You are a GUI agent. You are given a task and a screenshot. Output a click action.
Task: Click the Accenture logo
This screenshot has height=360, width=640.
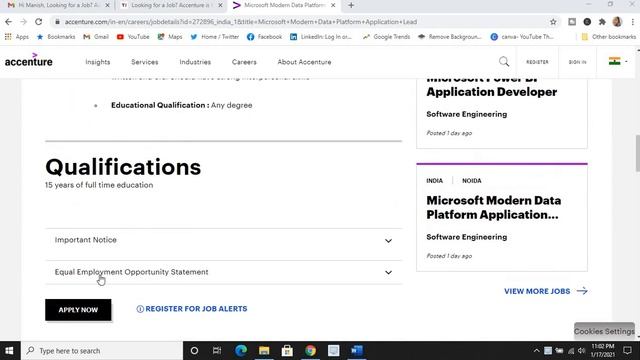coord(29,60)
